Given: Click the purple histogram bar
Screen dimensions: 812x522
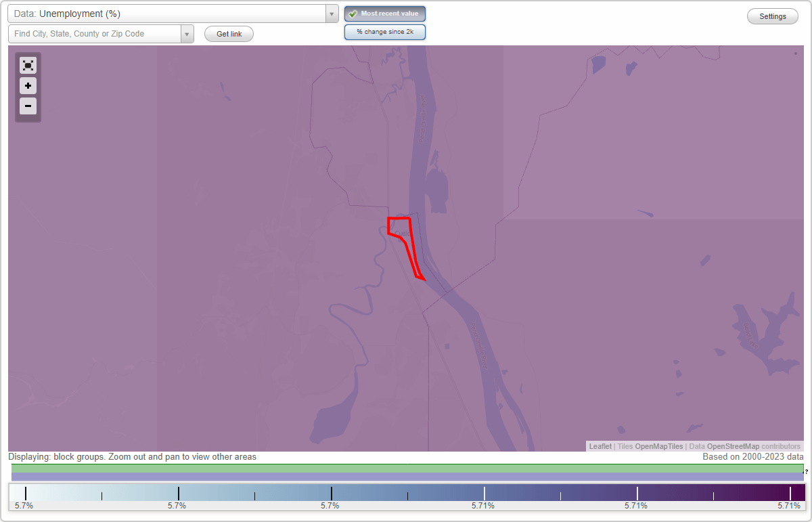Looking at the screenshot, I should point(407,477).
